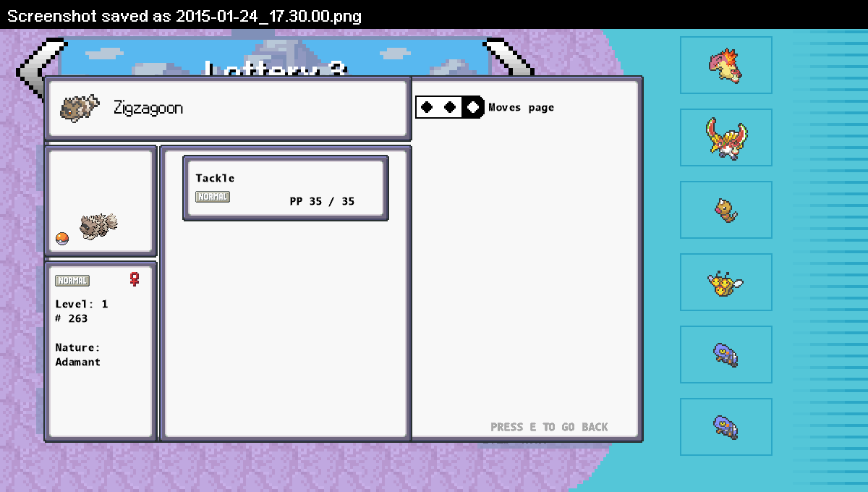Select the Tackle move card

point(286,188)
